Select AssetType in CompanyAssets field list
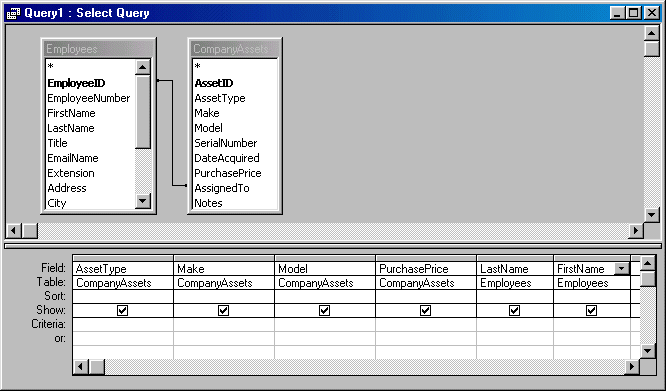The width and height of the screenshot is (666, 391). (220, 98)
